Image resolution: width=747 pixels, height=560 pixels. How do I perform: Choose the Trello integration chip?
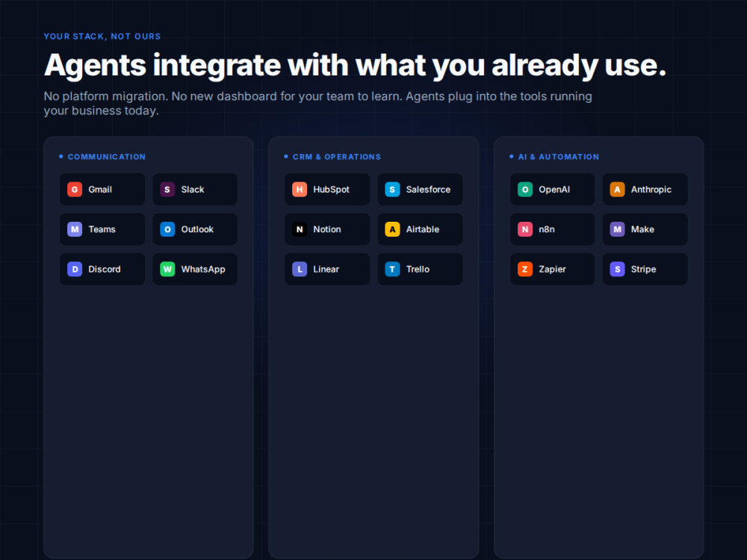pyautogui.click(x=420, y=270)
